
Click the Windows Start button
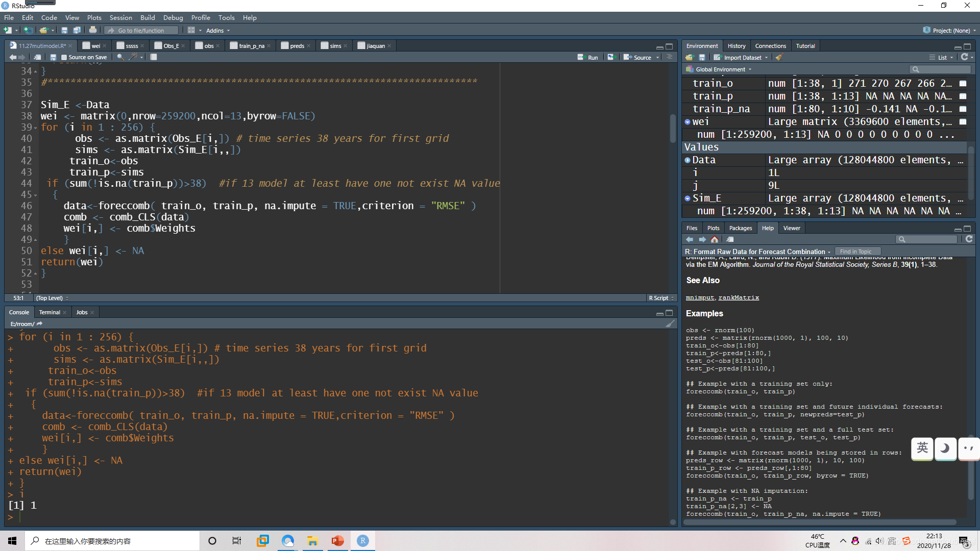pyautogui.click(x=12, y=541)
